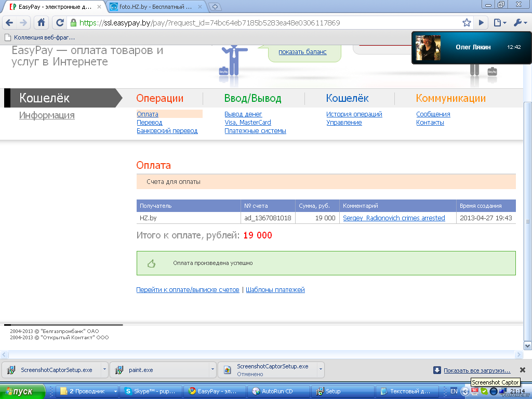Open Банковский перевод link
This screenshot has width=532, height=399.
point(167,130)
